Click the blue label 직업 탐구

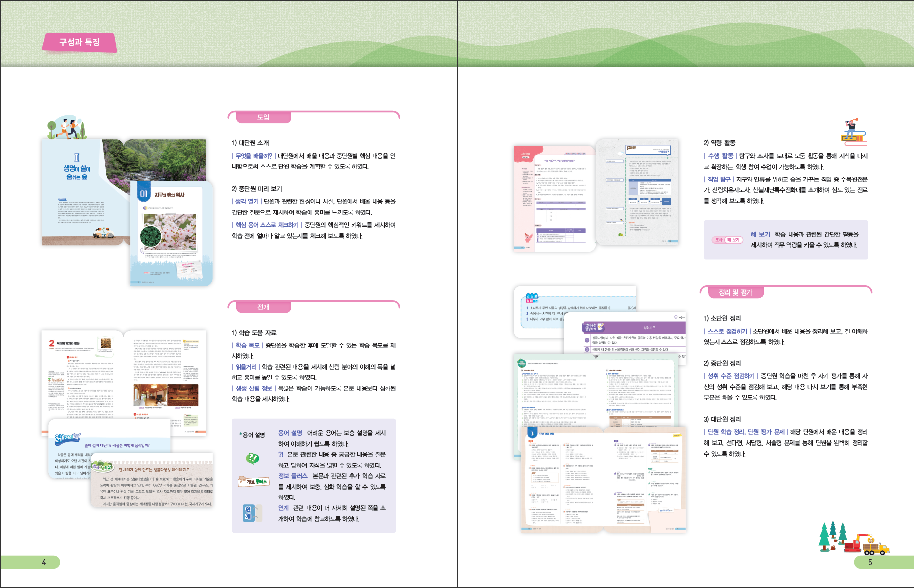point(719,180)
